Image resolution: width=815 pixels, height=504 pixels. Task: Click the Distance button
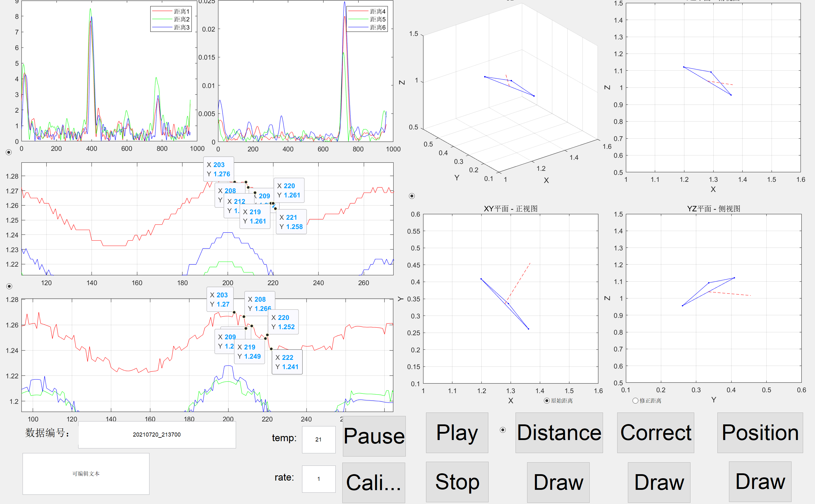point(559,433)
